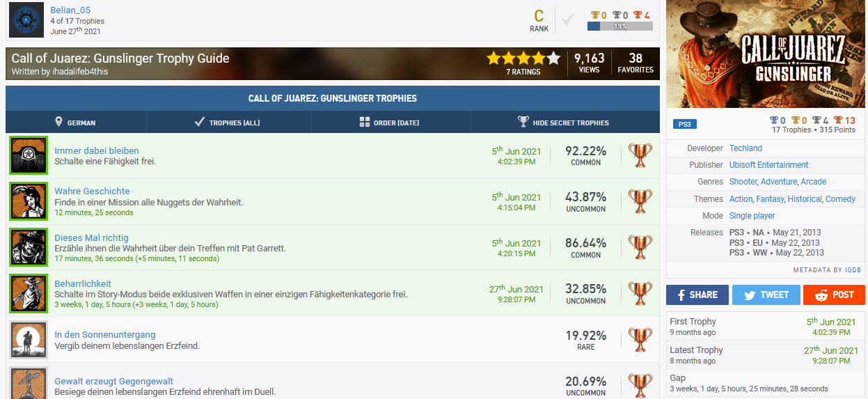
Task: Click the grid order icon
Action: point(365,122)
